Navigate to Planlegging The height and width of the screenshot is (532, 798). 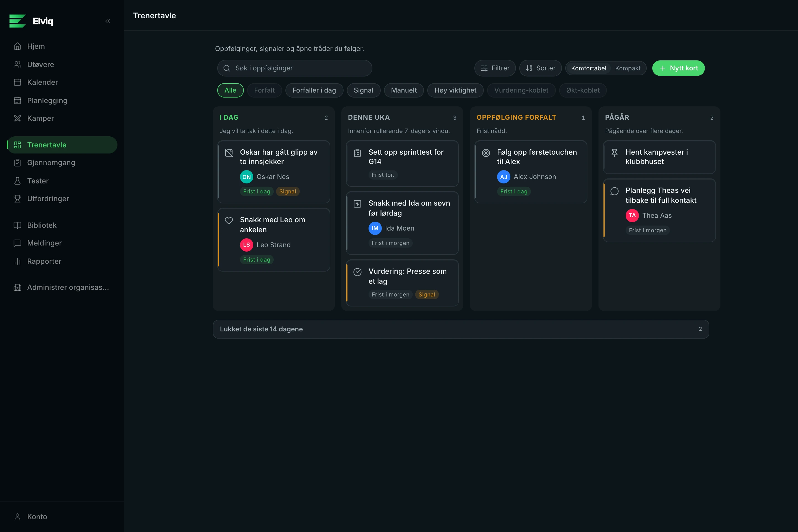click(62, 100)
